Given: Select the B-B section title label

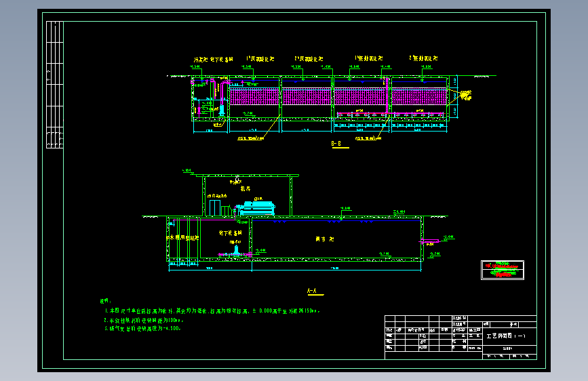Looking at the screenshot, I should click(x=336, y=144).
